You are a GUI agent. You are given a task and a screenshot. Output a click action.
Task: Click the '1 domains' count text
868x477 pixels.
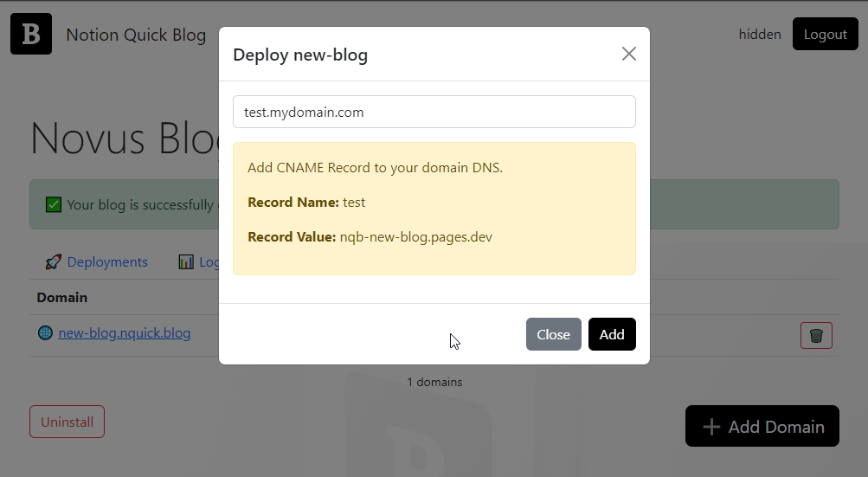click(x=434, y=382)
